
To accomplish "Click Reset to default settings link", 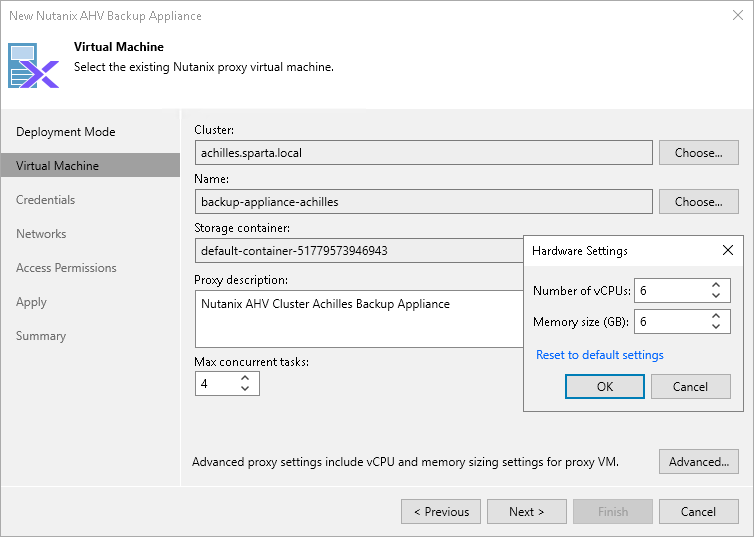I will (600, 355).
